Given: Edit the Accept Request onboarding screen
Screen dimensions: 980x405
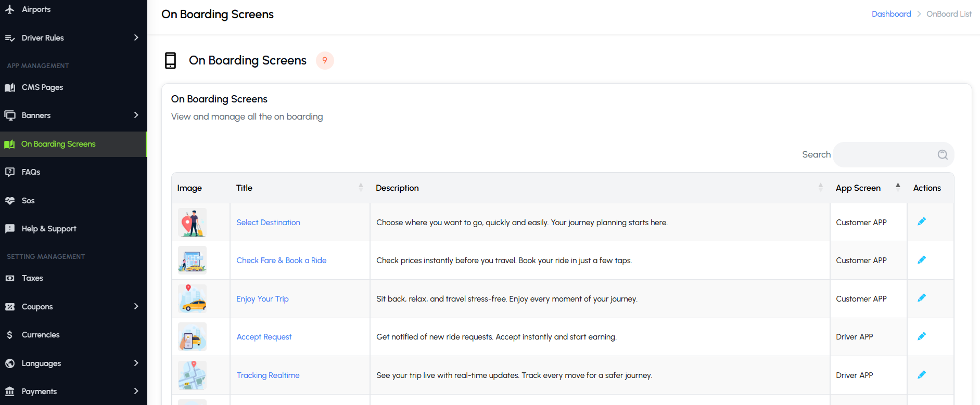Looking at the screenshot, I should (x=921, y=336).
